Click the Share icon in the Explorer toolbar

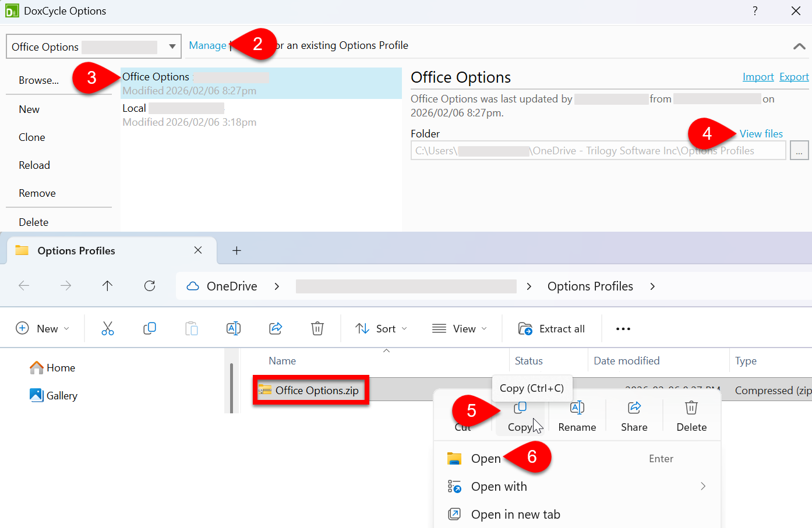point(276,328)
